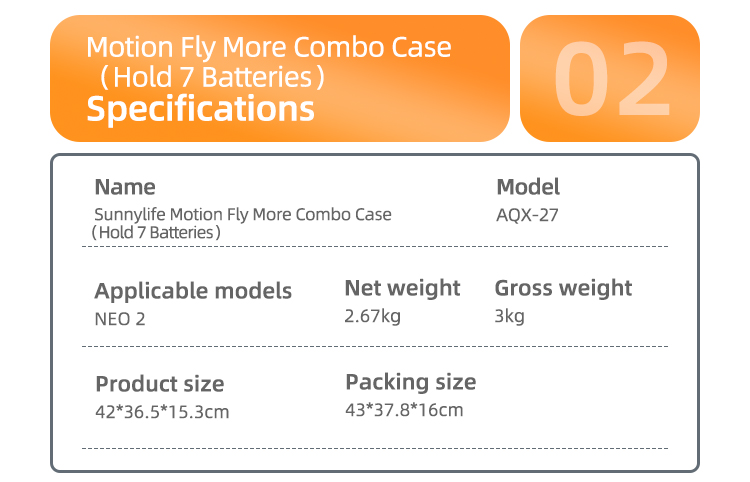Select the bold "Specifications" heading

click(x=200, y=108)
